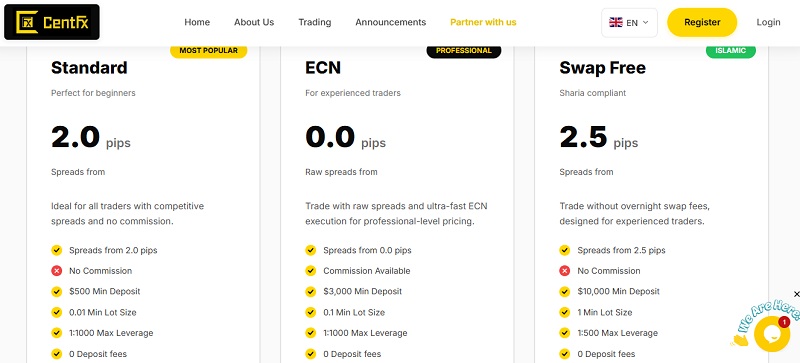Viewport: 800px width, 363px height.
Task: Click the Sharia compliant subtitle
Action: coord(593,93)
